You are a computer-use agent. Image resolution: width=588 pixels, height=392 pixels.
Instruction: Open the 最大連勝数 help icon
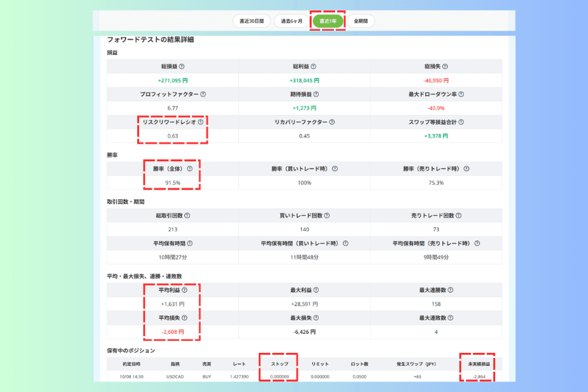(450, 290)
